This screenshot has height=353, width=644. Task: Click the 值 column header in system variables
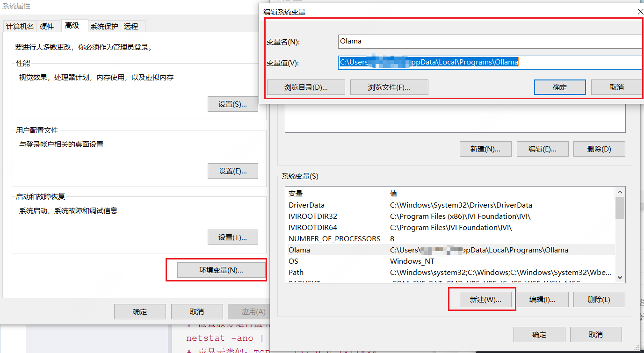click(x=501, y=194)
